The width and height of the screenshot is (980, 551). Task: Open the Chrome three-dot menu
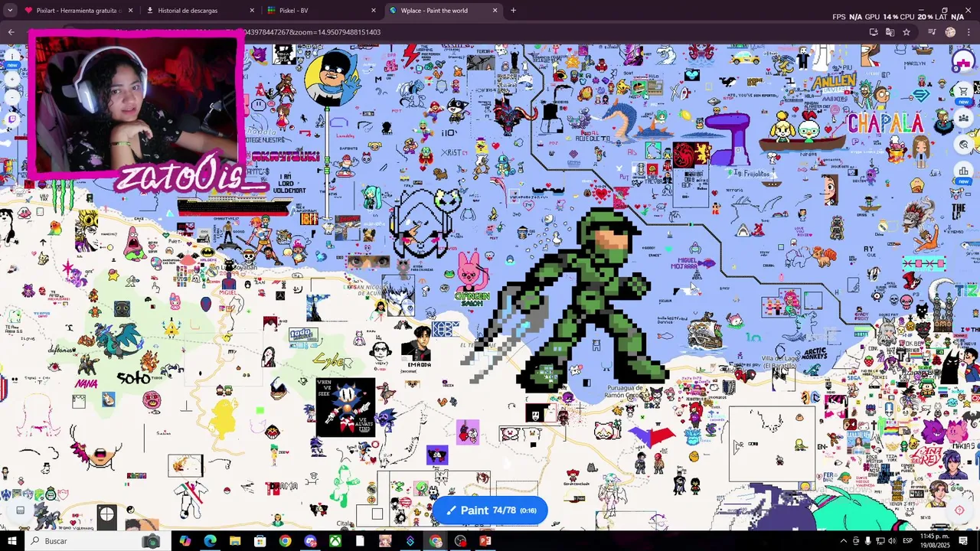(968, 32)
